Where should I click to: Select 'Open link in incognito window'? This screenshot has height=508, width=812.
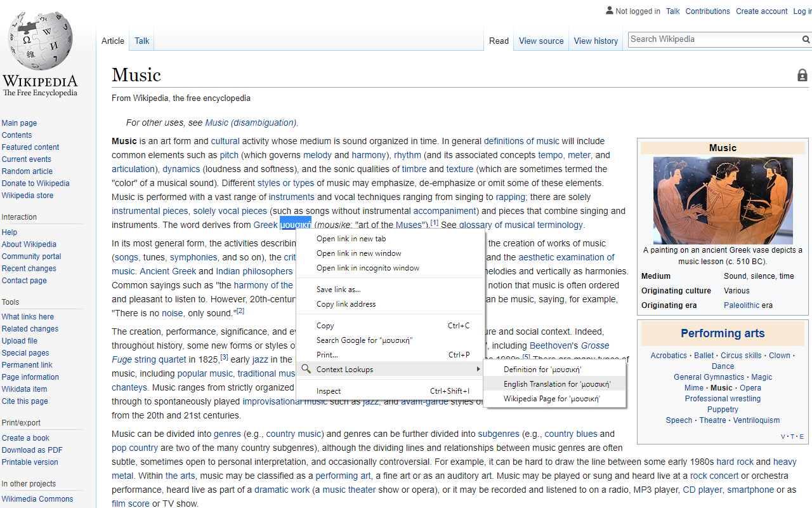(367, 267)
